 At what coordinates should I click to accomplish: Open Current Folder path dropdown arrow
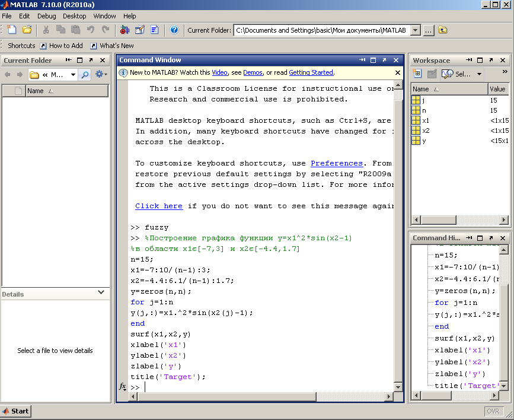click(416, 30)
